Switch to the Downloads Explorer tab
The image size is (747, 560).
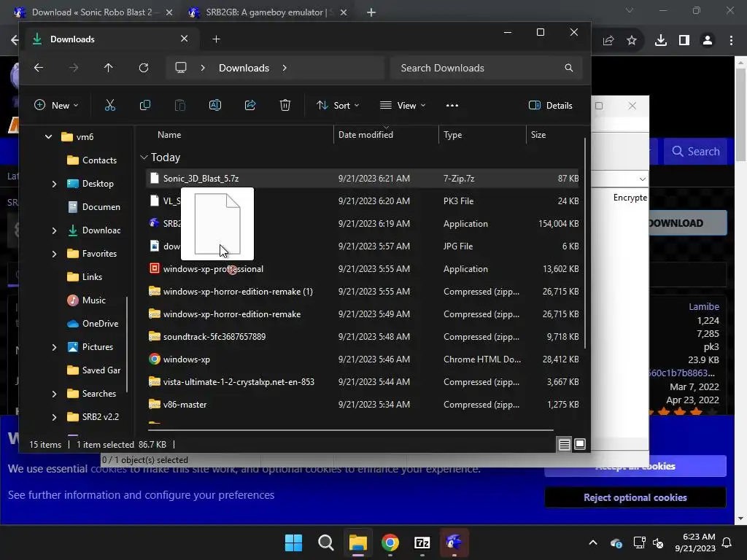pyautogui.click(x=109, y=39)
